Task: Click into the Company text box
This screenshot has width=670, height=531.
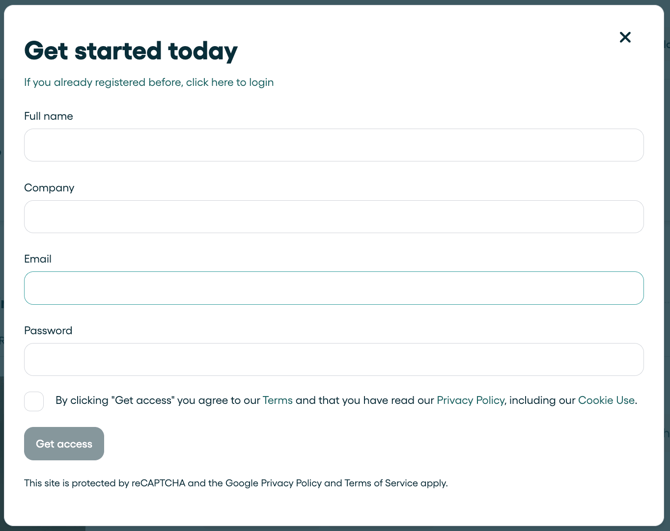Action: 334,217
